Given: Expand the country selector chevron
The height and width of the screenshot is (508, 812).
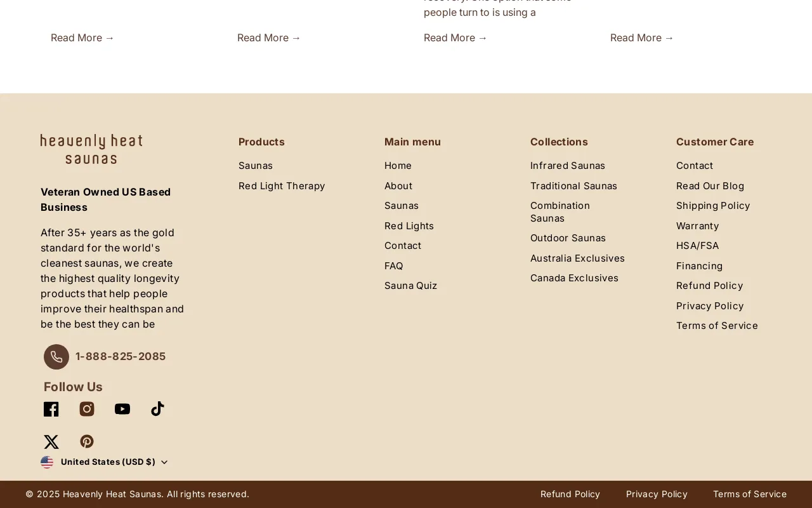Looking at the screenshot, I should pos(164,462).
